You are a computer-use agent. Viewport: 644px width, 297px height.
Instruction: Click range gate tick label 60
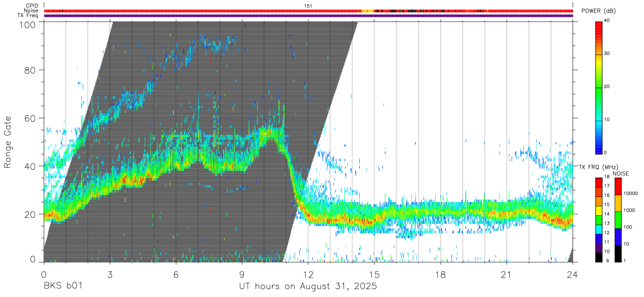point(30,118)
